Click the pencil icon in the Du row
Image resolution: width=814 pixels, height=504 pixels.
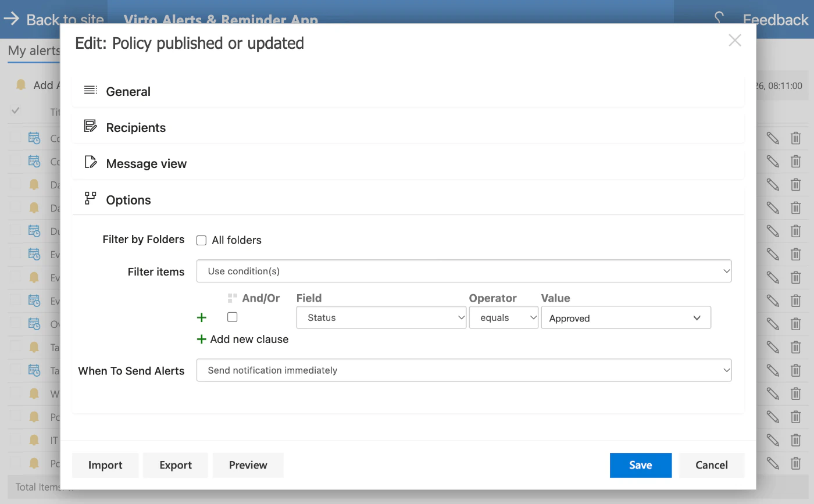tap(773, 231)
